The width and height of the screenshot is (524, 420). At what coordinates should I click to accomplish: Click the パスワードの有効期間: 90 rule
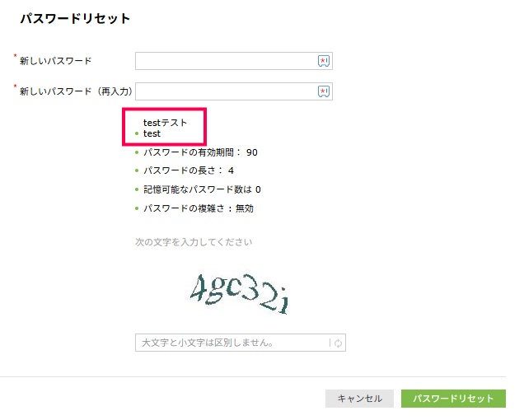[x=200, y=152]
